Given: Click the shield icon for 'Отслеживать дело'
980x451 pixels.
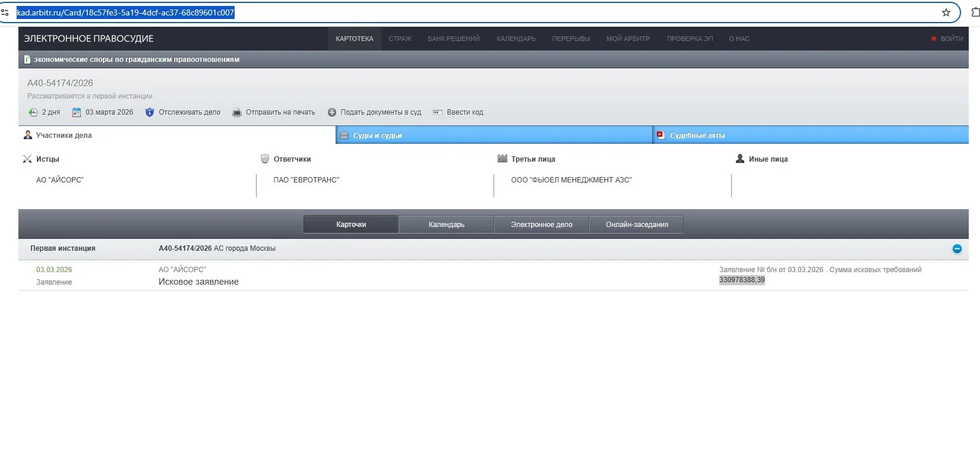Looking at the screenshot, I should (x=150, y=112).
